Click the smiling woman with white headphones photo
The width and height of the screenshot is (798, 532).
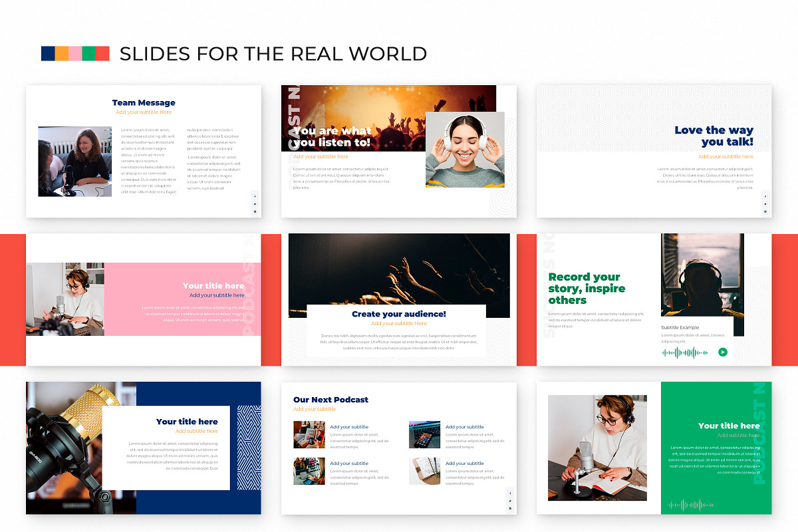[465, 150]
